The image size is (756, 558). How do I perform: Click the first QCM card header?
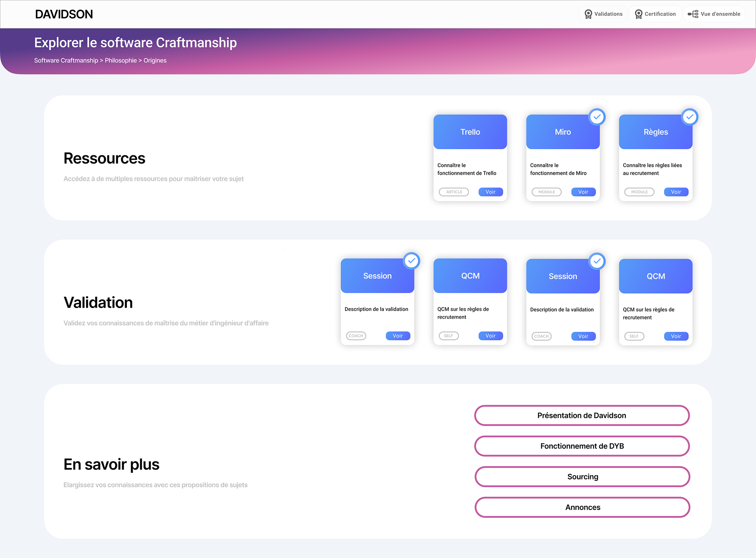(470, 276)
